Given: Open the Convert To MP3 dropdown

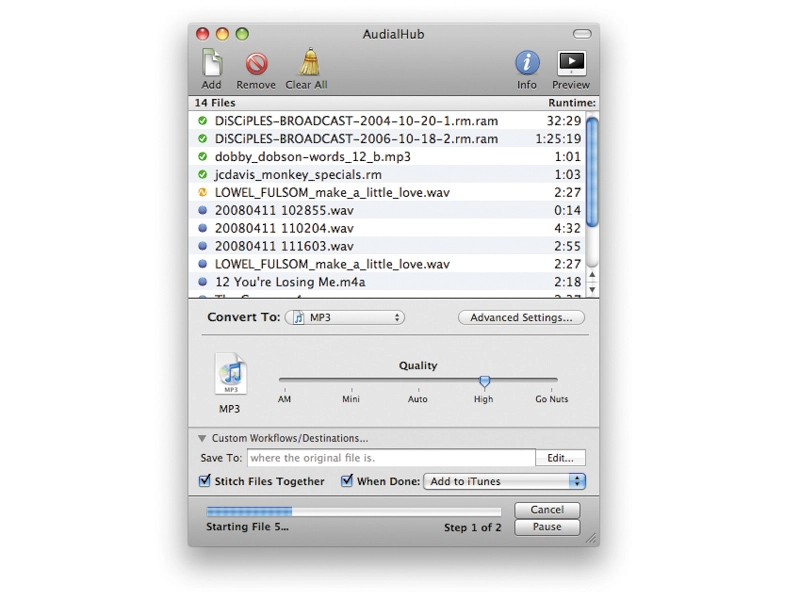Looking at the screenshot, I should pos(345,317).
